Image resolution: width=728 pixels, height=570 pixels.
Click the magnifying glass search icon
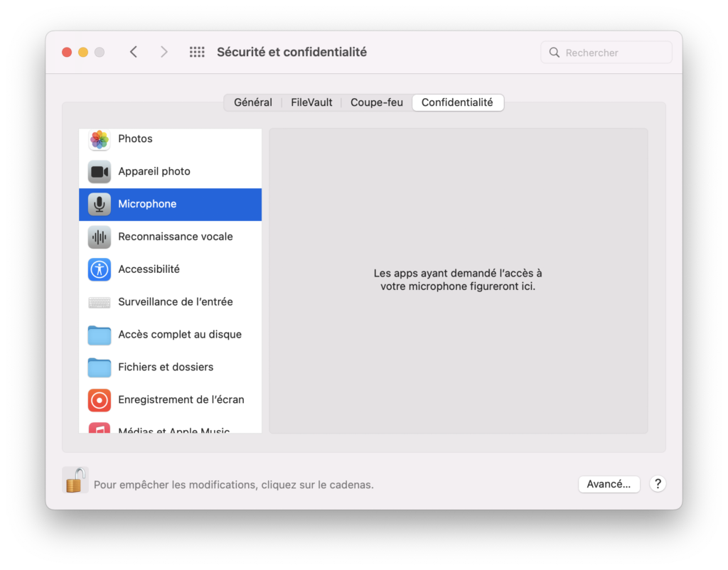(555, 53)
